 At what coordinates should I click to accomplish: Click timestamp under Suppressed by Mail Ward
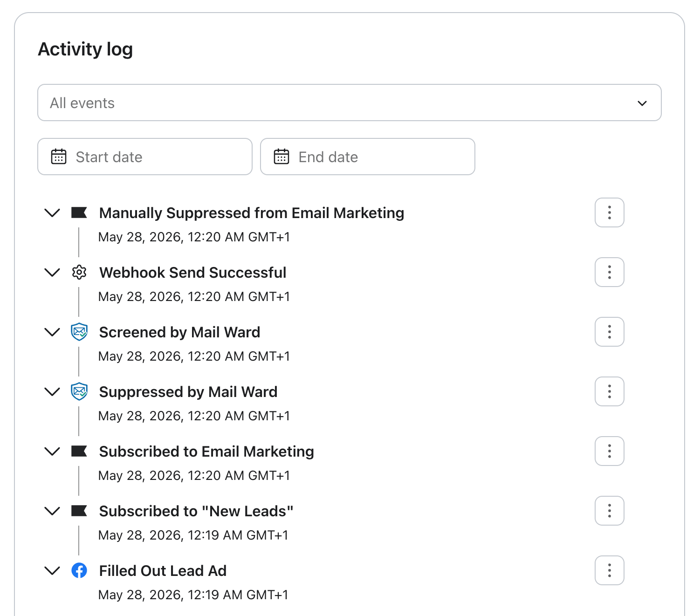coord(194,416)
